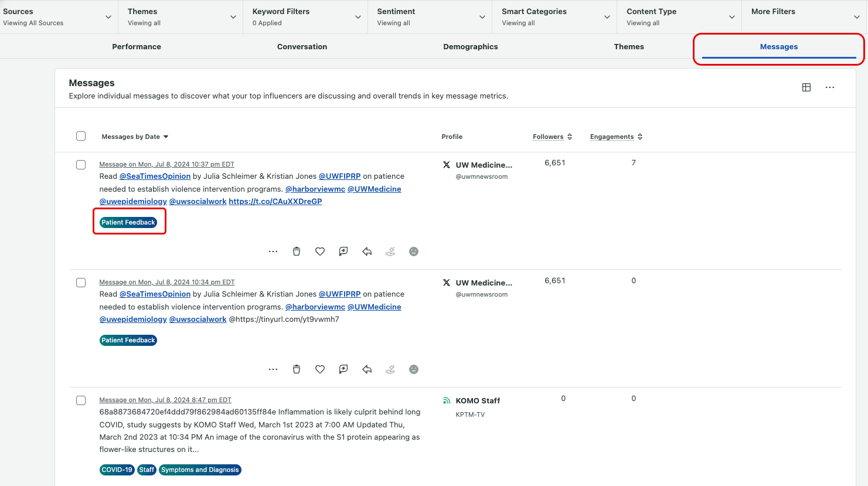Sentiment face icon on the 10:34 pm message
Viewport: 868px width, 486px height.
[414, 369]
